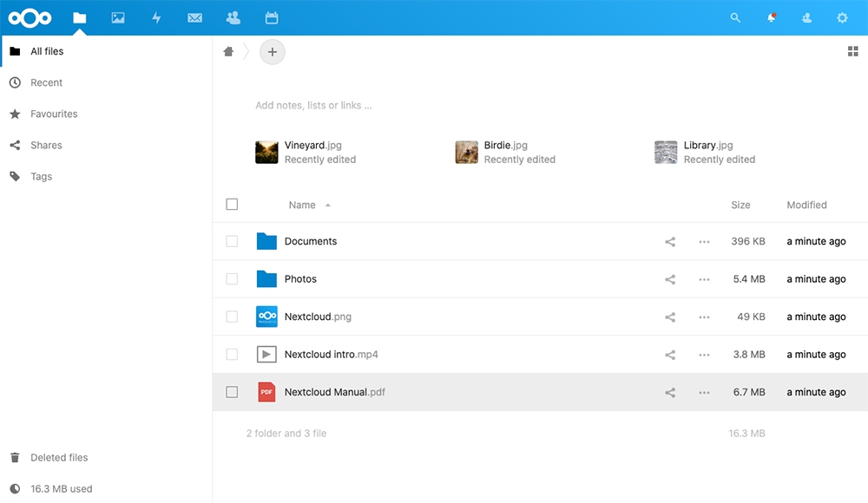
Task: Open the Mail envelope app
Action: coord(194,17)
